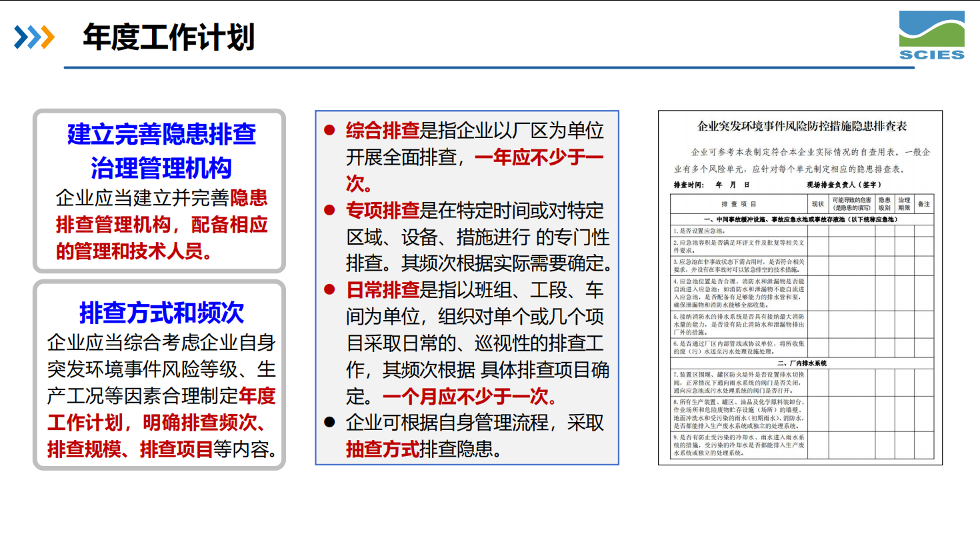Click the red phrase 一个月应不少于一次
Screen dimensions: 980x552
465,397
